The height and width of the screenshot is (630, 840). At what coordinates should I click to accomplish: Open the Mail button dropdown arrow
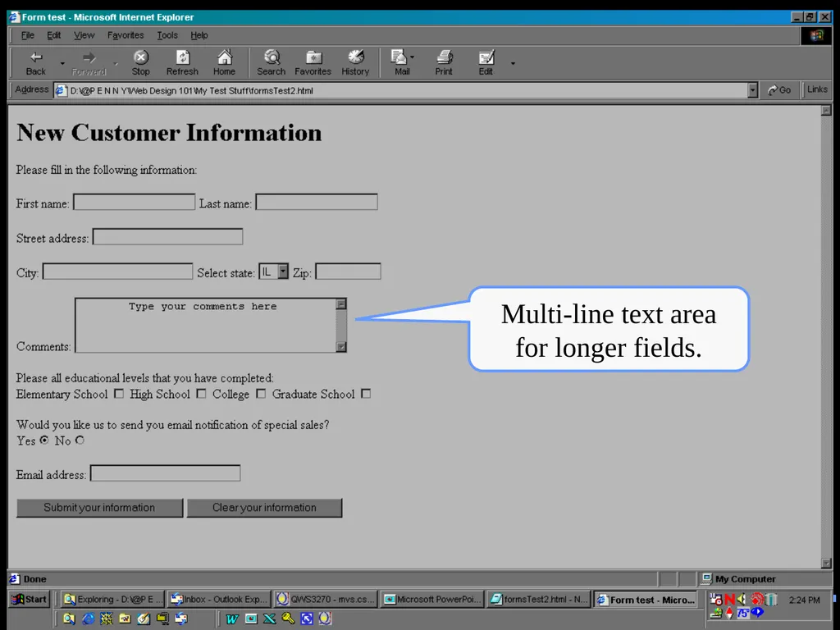412,57
